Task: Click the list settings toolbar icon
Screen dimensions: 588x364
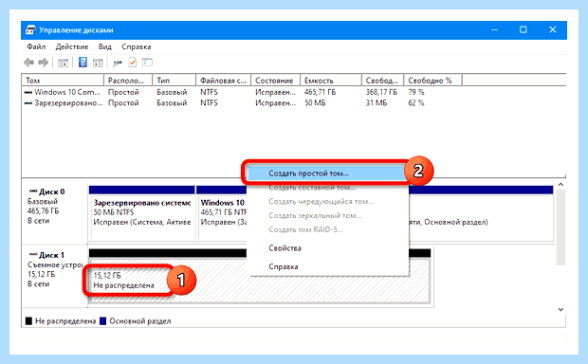Action: coord(147,63)
